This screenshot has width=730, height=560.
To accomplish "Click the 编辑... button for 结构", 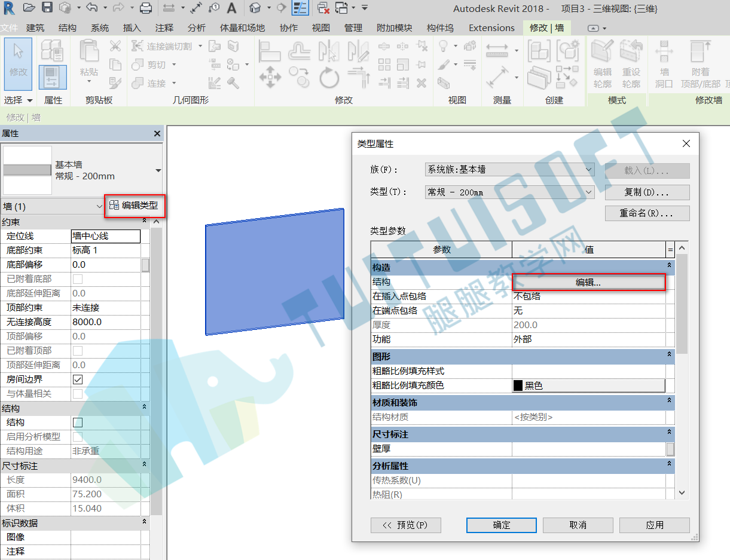I will [588, 283].
